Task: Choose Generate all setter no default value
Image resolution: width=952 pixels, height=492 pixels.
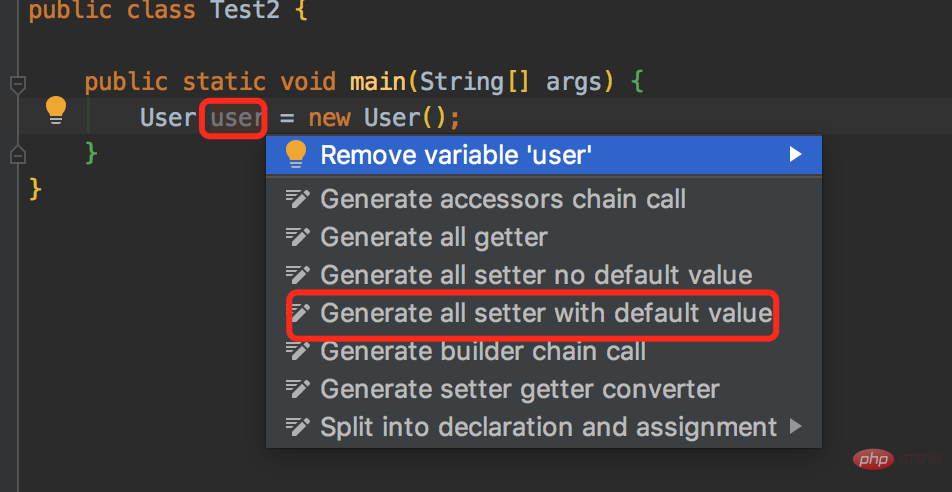Action: pos(535,275)
